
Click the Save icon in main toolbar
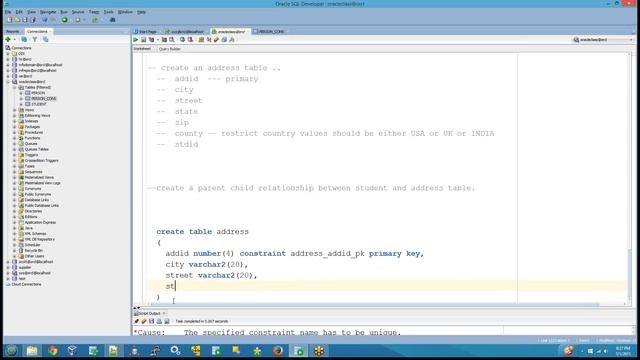pos(25,20)
